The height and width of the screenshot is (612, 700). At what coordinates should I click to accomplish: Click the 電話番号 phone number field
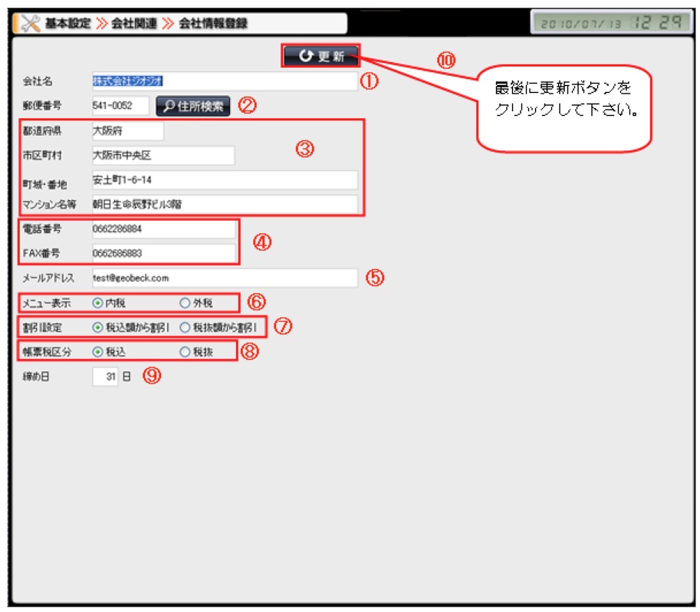(163, 229)
